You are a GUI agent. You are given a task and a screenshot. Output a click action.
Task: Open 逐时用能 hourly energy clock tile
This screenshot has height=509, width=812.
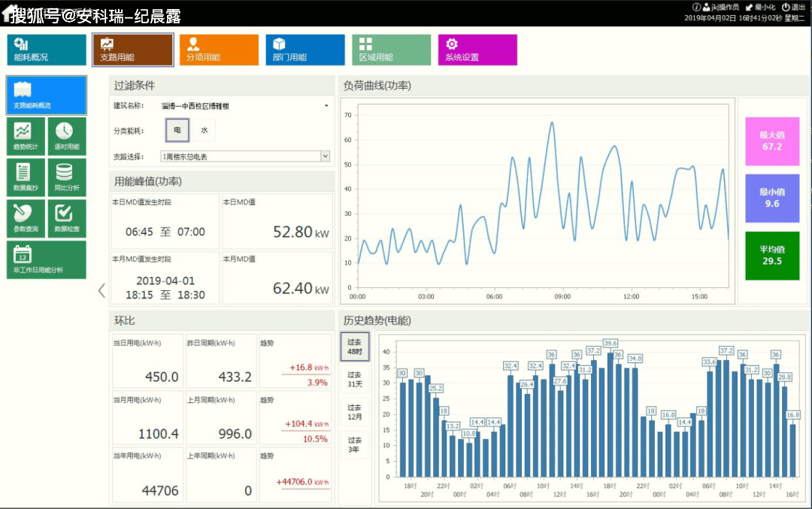click(x=66, y=136)
